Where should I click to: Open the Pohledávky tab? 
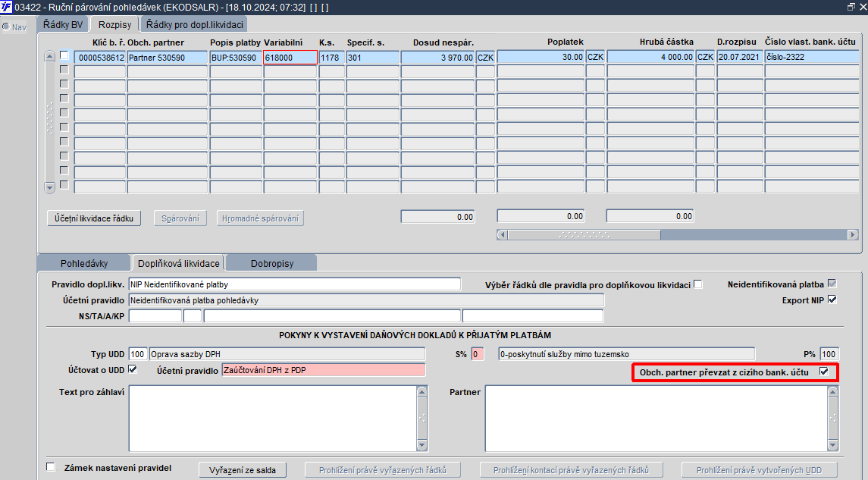click(x=84, y=264)
